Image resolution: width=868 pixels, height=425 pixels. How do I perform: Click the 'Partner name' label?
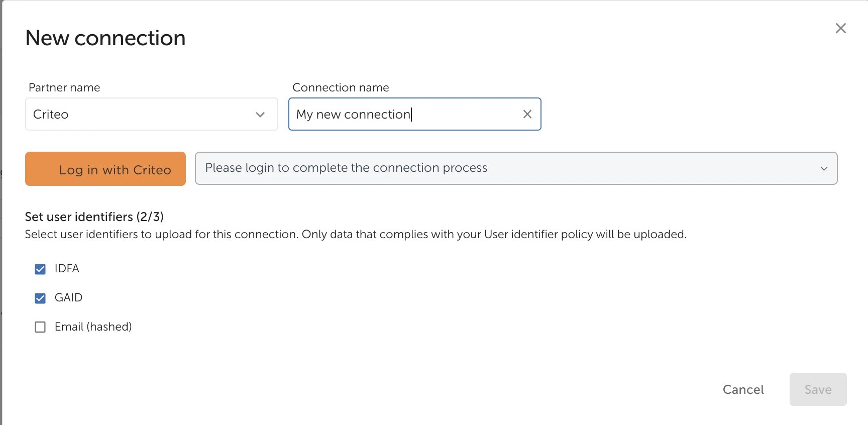(64, 87)
